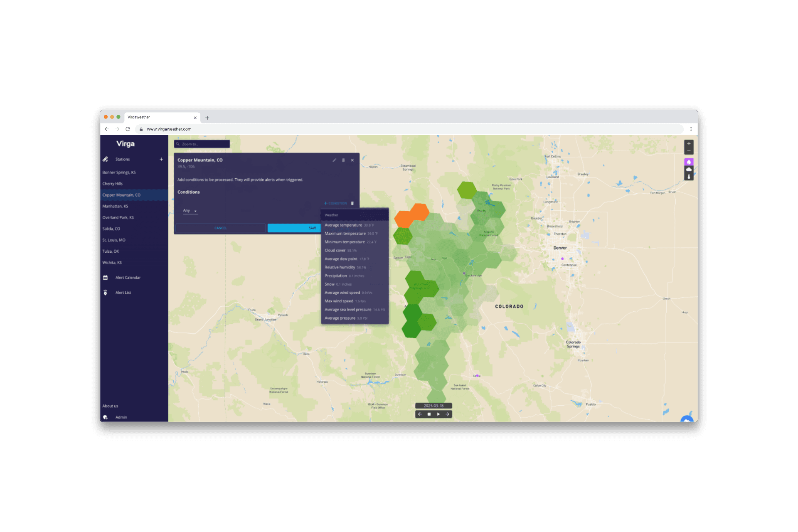Step to the next date with the right arrow

point(447,414)
